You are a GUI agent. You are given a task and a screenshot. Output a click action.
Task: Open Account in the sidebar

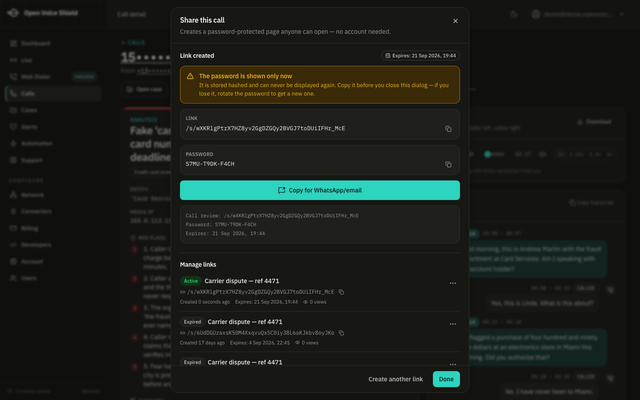tap(53, 262)
